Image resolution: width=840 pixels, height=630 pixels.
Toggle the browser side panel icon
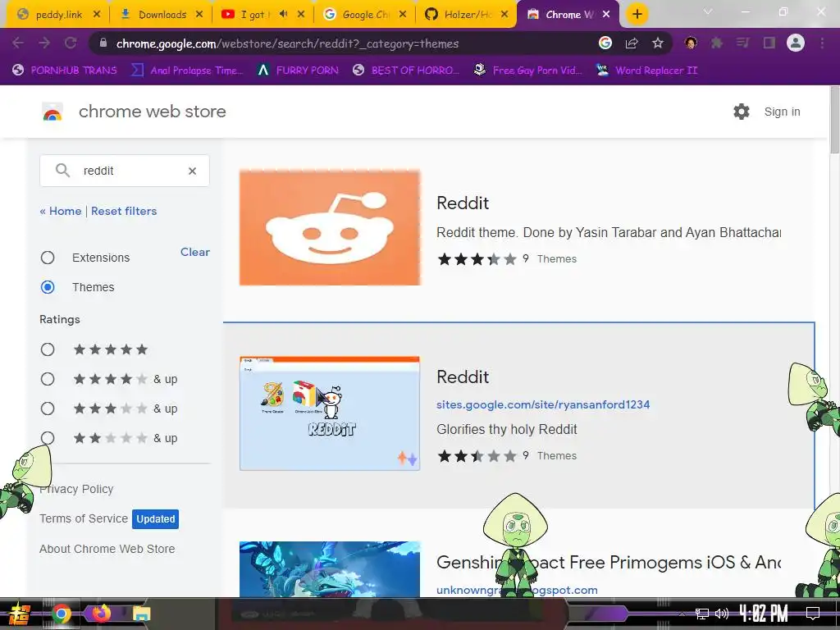[x=769, y=43]
